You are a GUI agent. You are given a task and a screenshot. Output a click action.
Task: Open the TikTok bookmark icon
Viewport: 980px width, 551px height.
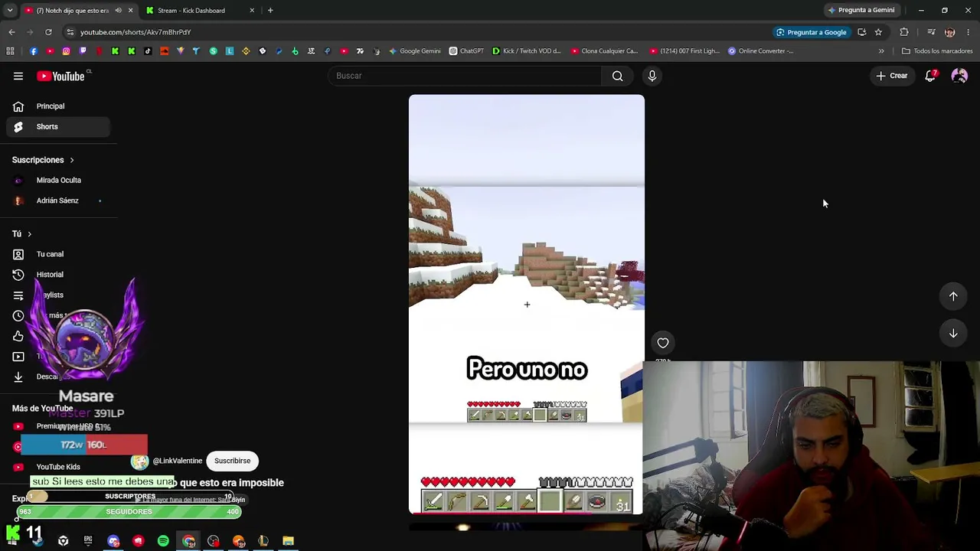tap(148, 51)
